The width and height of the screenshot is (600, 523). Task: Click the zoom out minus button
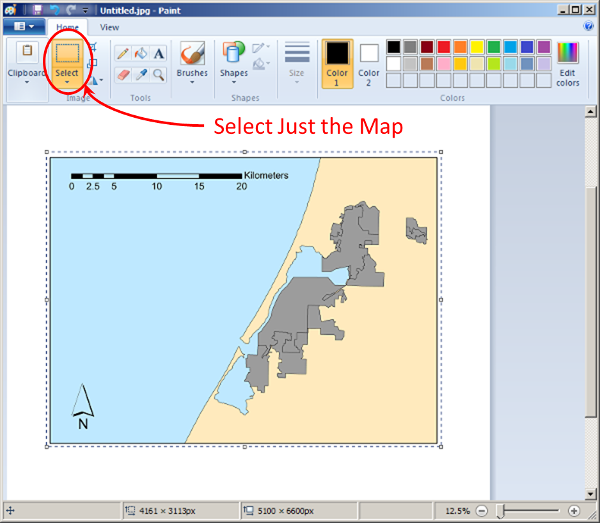(x=482, y=511)
